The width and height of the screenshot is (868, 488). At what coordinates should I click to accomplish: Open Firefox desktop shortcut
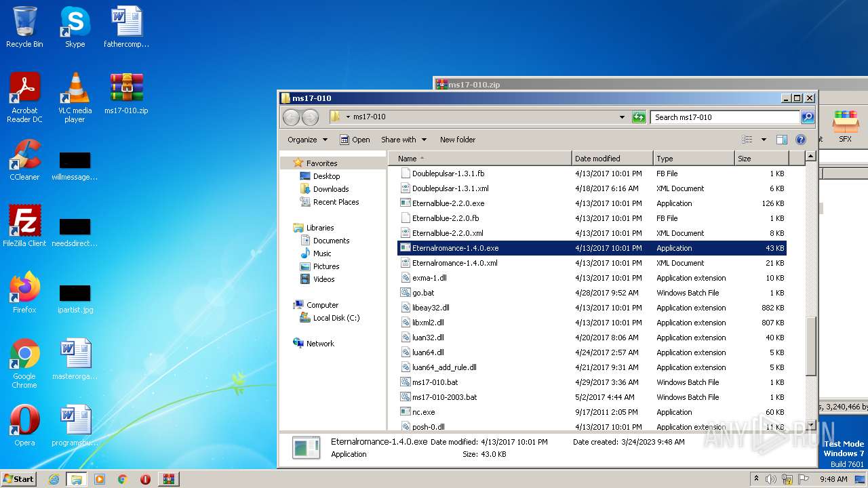(24, 292)
